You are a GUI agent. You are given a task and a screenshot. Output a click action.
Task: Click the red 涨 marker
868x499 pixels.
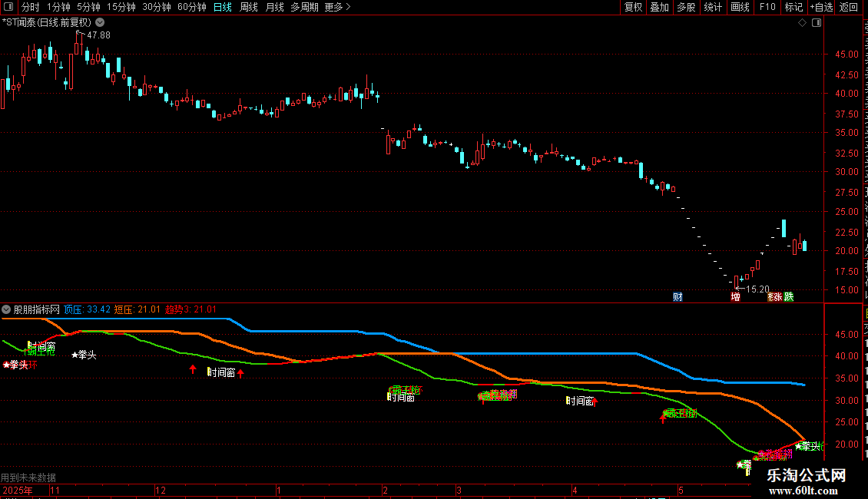tap(777, 297)
